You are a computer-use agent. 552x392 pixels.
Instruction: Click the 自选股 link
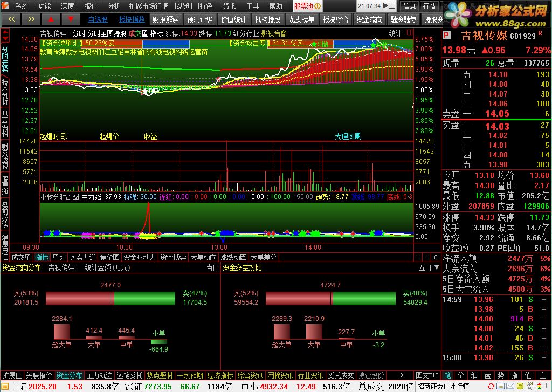click(x=98, y=20)
